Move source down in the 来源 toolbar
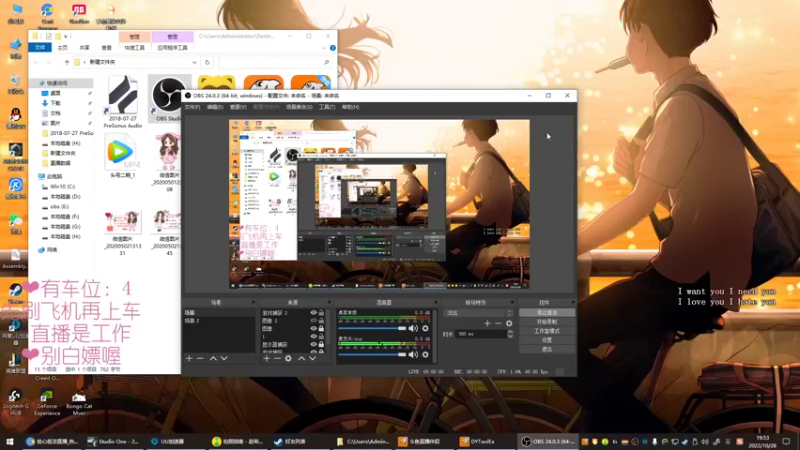The image size is (800, 450). 312,359
